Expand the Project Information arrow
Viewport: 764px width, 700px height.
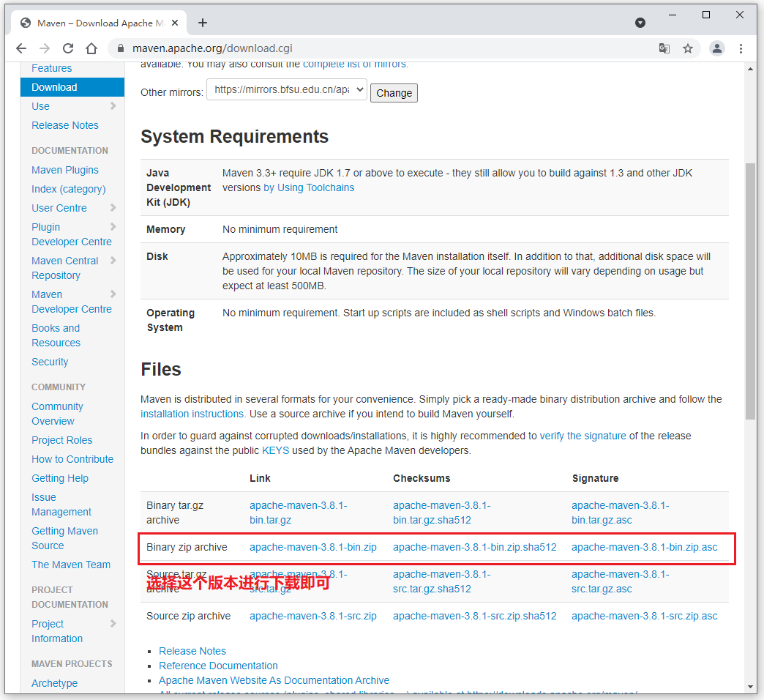(x=113, y=624)
